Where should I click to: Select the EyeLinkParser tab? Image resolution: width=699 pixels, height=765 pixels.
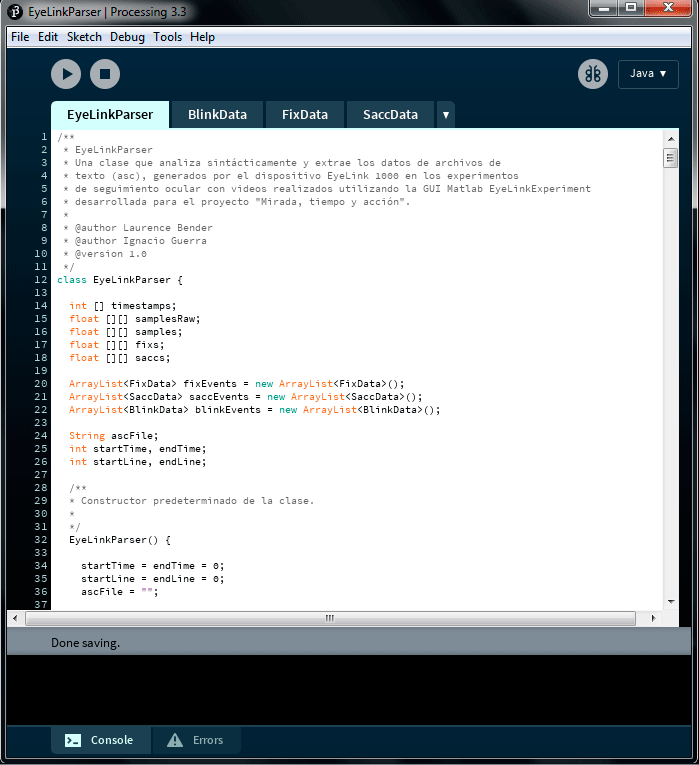(x=110, y=115)
